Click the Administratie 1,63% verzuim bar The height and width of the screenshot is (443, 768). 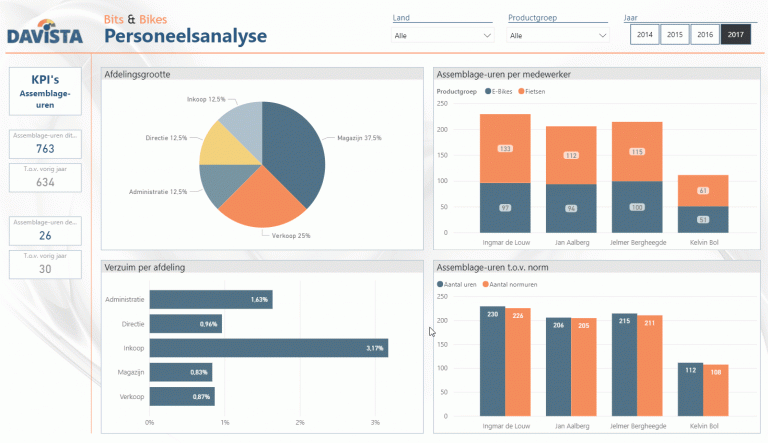pos(211,299)
